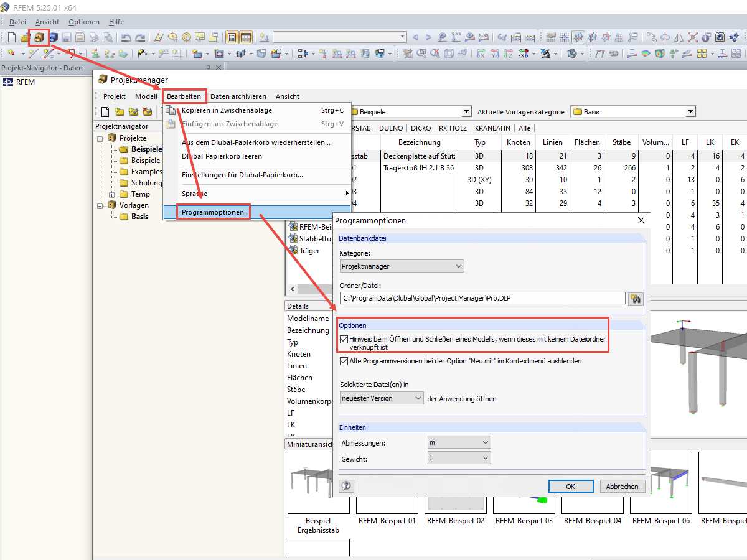The height and width of the screenshot is (560, 747).
Task: Collapse the Vorlagen tree node
Action: pyautogui.click(x=100, y=205)
